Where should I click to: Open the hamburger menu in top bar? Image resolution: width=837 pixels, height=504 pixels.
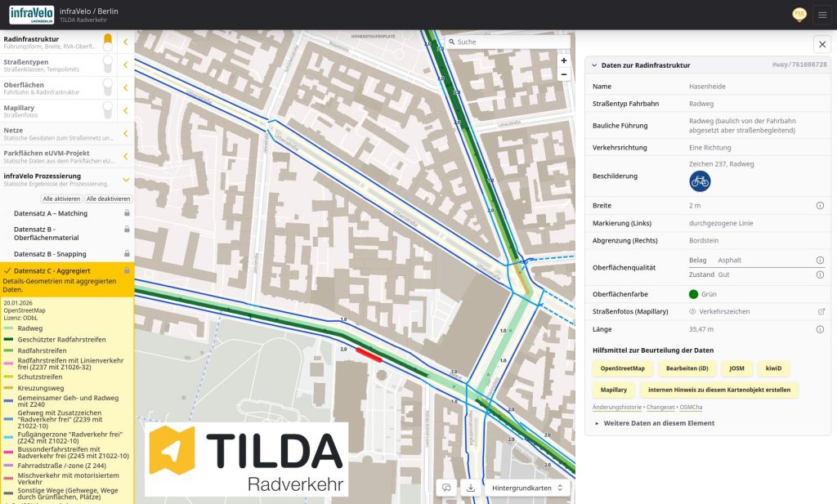point(822,15)
